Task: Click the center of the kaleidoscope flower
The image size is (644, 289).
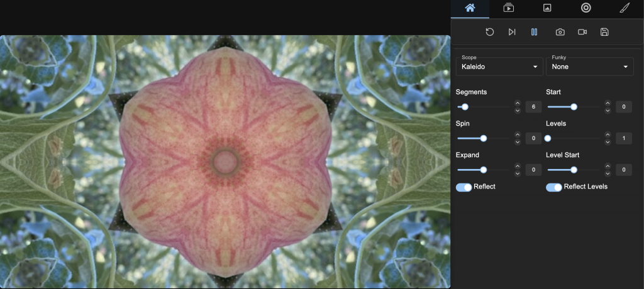Action: [225, 162]
